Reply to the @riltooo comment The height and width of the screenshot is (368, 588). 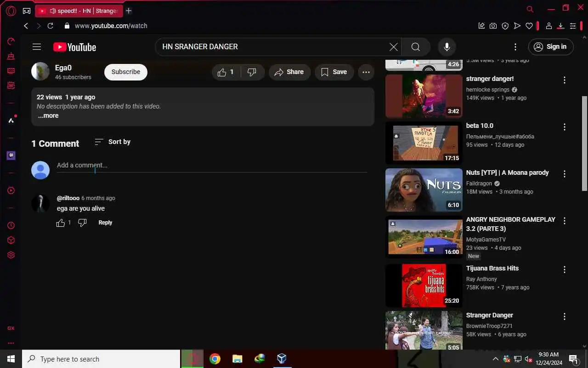[105, 223]
